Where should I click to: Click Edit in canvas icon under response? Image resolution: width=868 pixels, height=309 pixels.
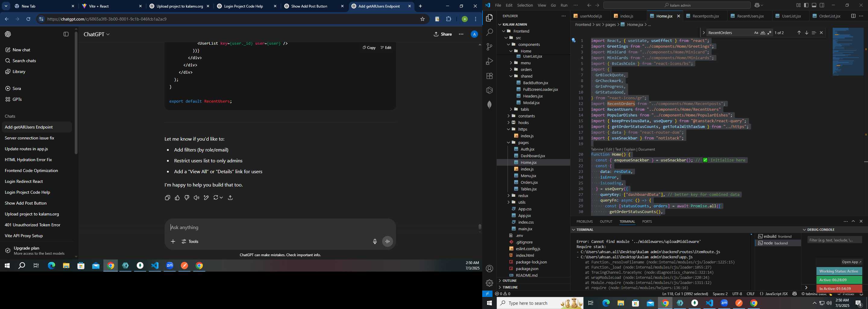(206, 198)
